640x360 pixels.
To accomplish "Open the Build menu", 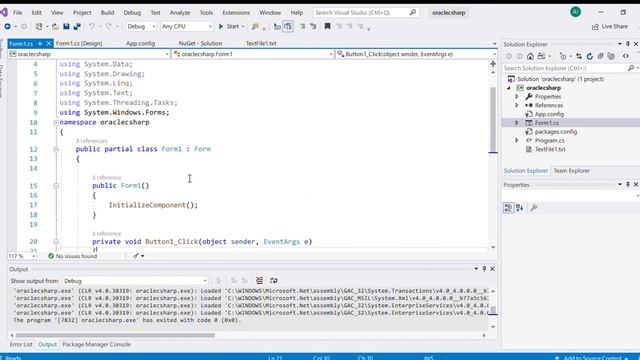I will 107,13.
